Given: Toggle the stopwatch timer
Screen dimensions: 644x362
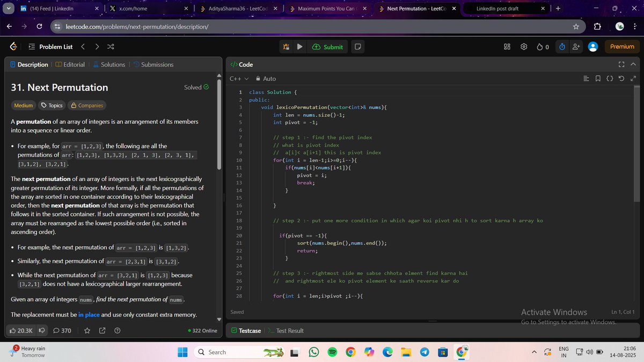Looking at the screenshot, I should (562, 47).
